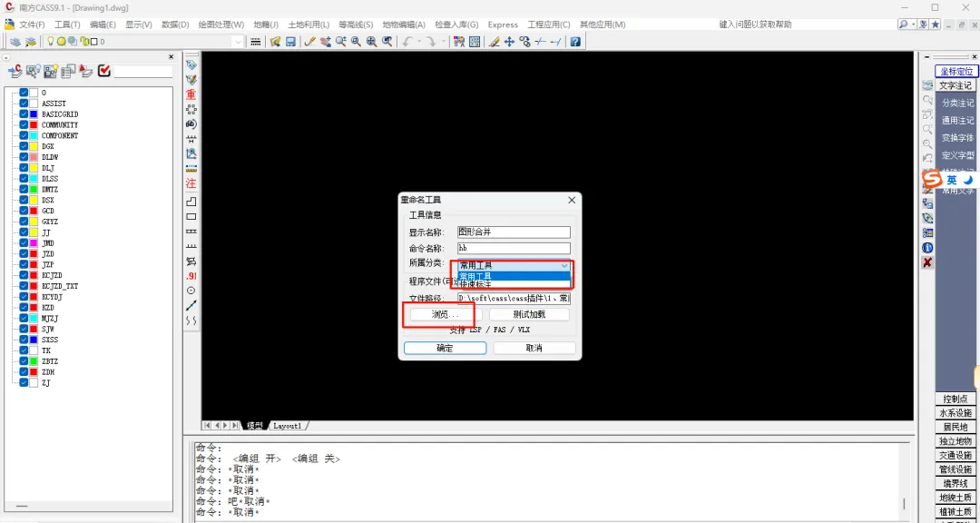Select 通用注记 in the right panel

click(x=957, y=120)
